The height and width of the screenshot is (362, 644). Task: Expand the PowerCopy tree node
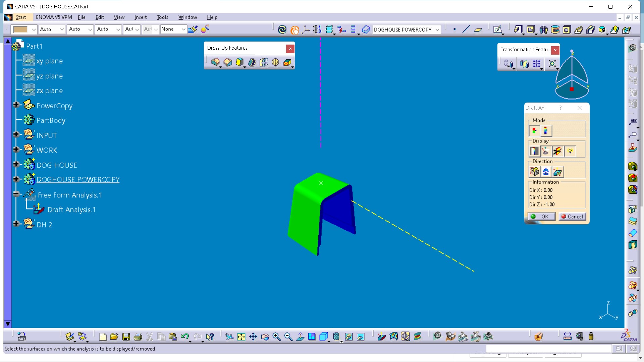coord(16,105)
